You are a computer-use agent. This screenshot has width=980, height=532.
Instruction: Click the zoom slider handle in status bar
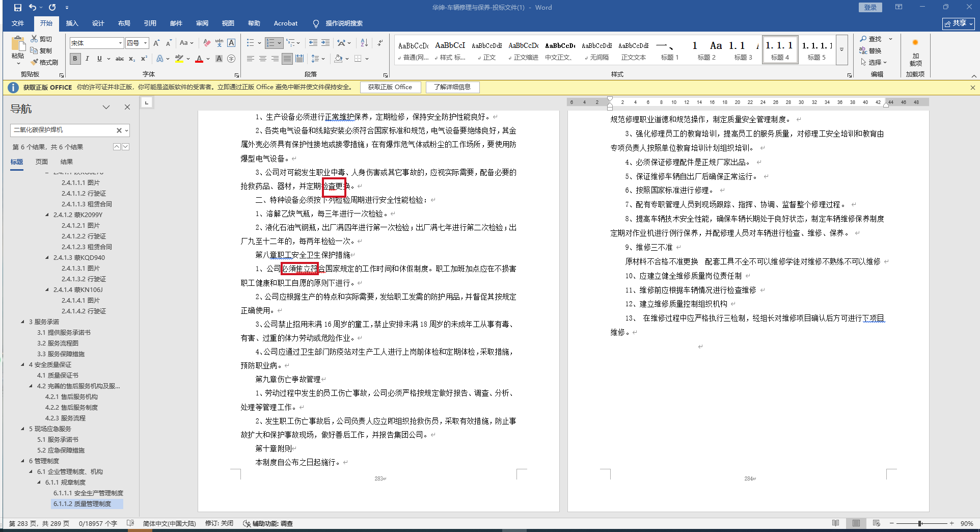[x=920, y=523]
